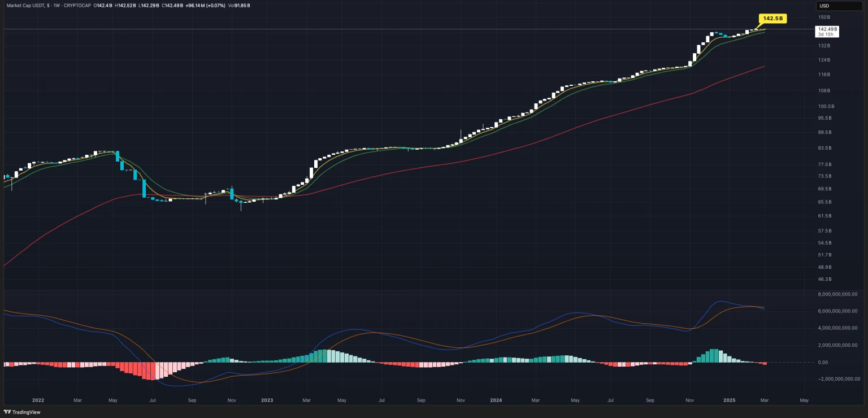Click the 46.3B level on price scale
Image resolution: width=868 pixels, height=418 pixels.
pos(825,279)
